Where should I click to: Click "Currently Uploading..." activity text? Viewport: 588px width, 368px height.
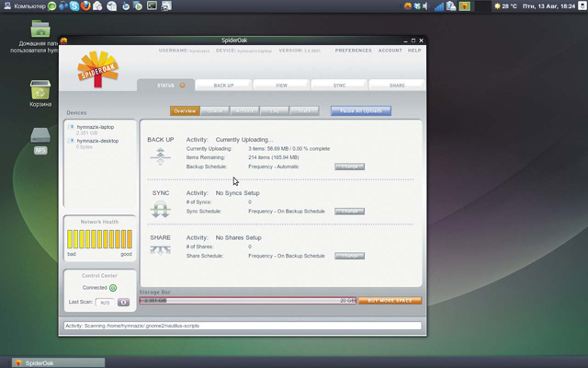(244, 140)
